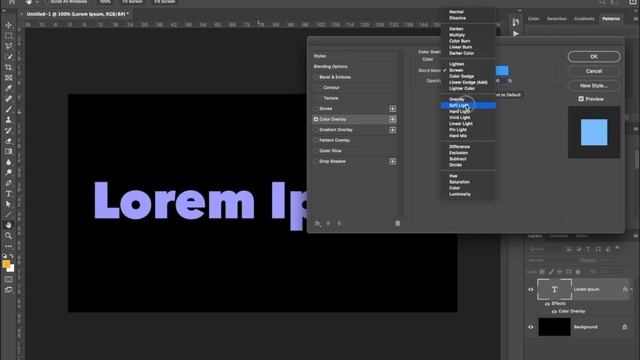This screenshot has width=640, height=360.
Task: Enable the Drop Shadow checkbox
Action: click(316, 162)
